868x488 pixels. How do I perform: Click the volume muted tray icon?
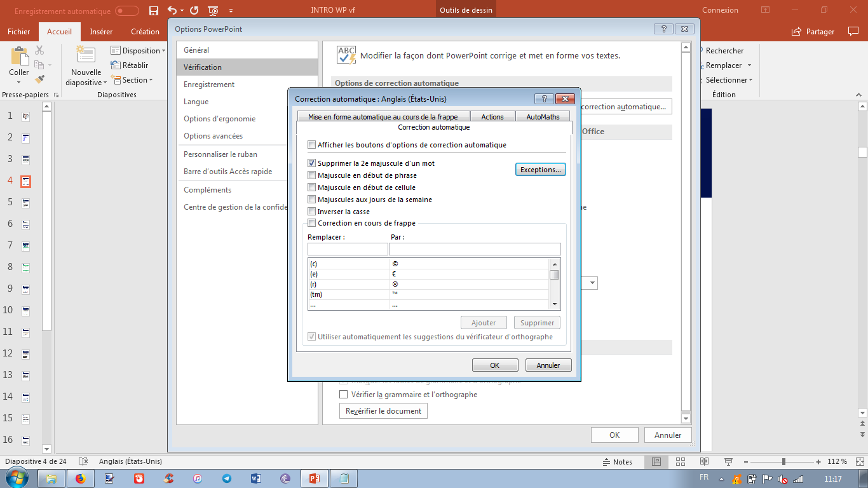point(783,479)
